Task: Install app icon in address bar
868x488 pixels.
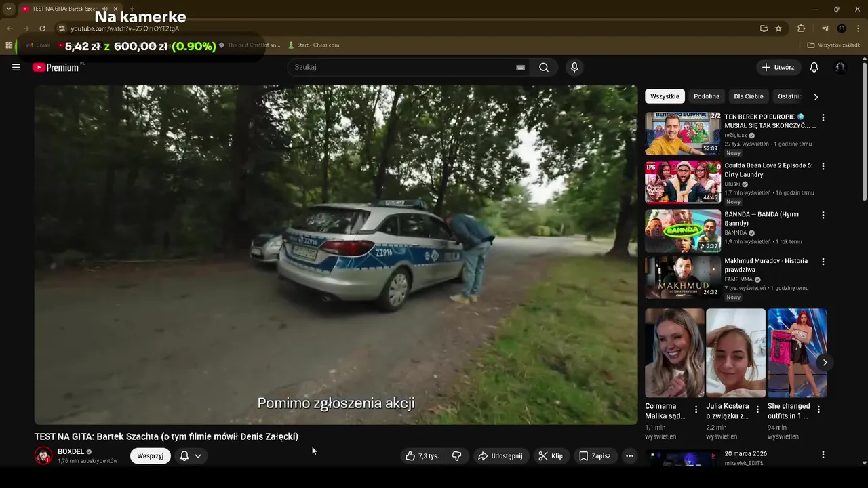Action: [764, 28]
